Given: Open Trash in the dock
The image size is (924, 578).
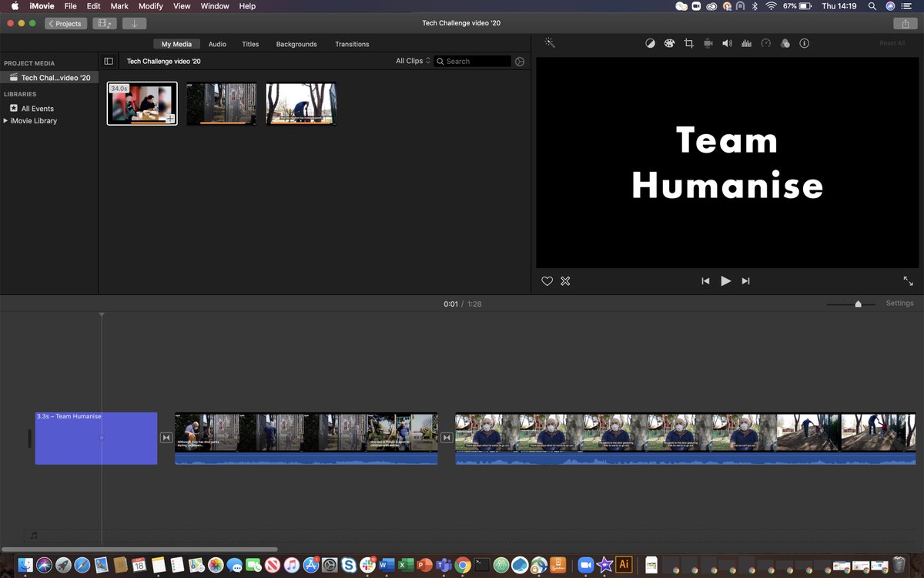Looking at the screenshot, I should point(899,565).
